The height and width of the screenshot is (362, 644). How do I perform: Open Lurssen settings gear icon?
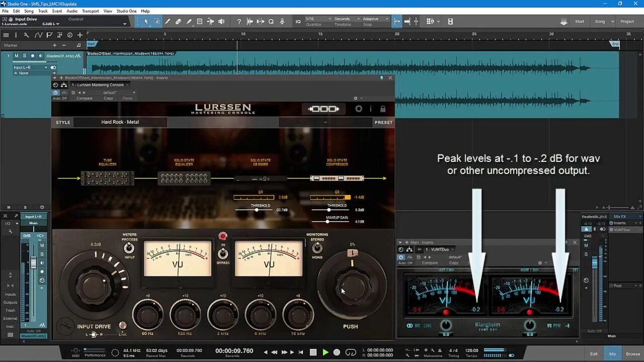(x=359, y=109)
